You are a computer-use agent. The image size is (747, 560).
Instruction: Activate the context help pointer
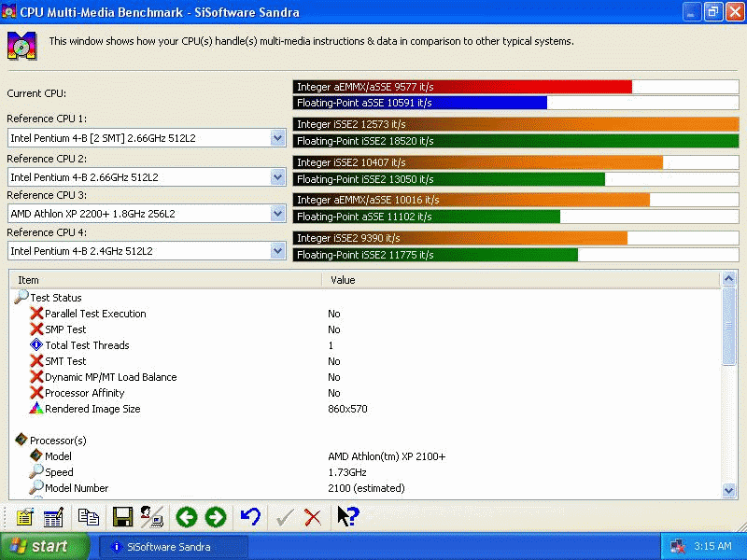pyautogui.click(x=346, y=516)
